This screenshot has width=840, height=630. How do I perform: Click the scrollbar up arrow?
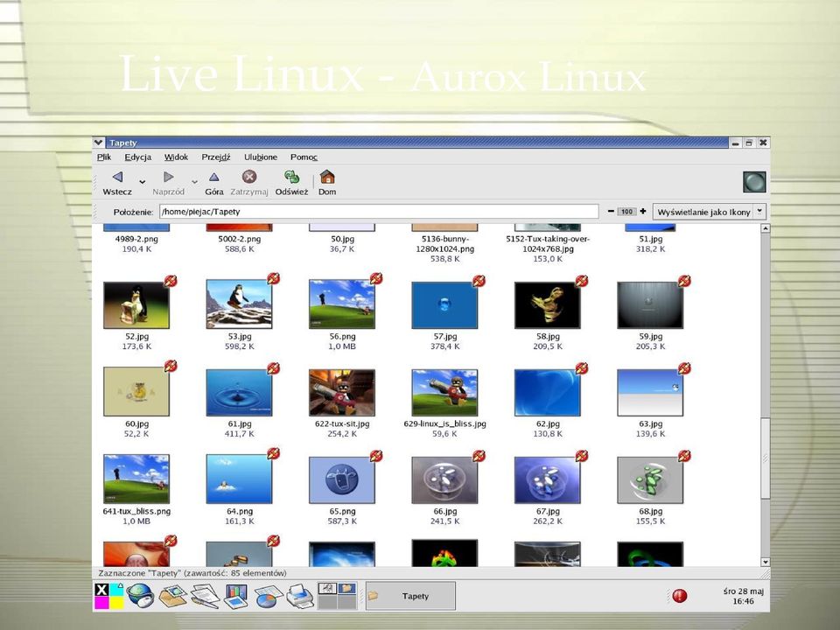[x=766, y=228]
